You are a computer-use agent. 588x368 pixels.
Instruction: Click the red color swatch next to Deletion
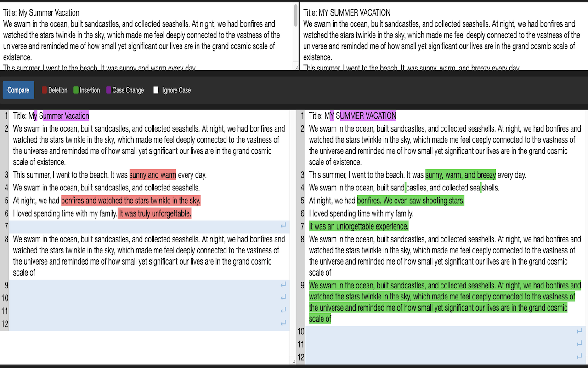point(44,90)
